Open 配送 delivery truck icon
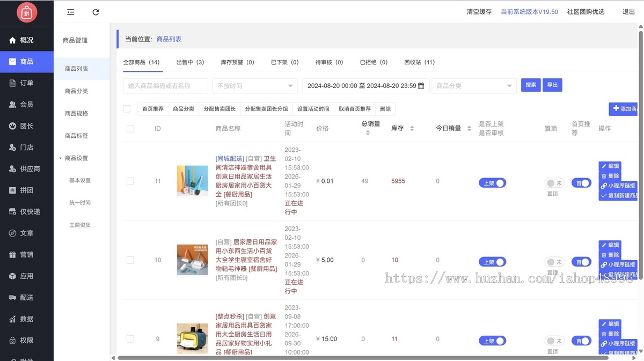This screenshot has width=644, height=361. click(x=13, y=298)
